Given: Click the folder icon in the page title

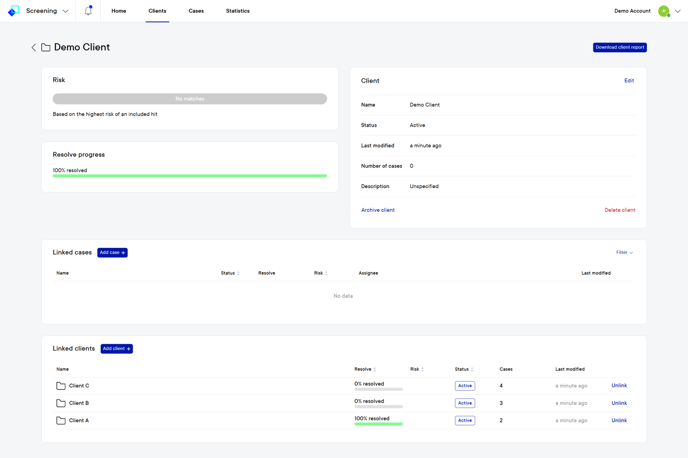Looking at the screenshot, I should 46,48.
